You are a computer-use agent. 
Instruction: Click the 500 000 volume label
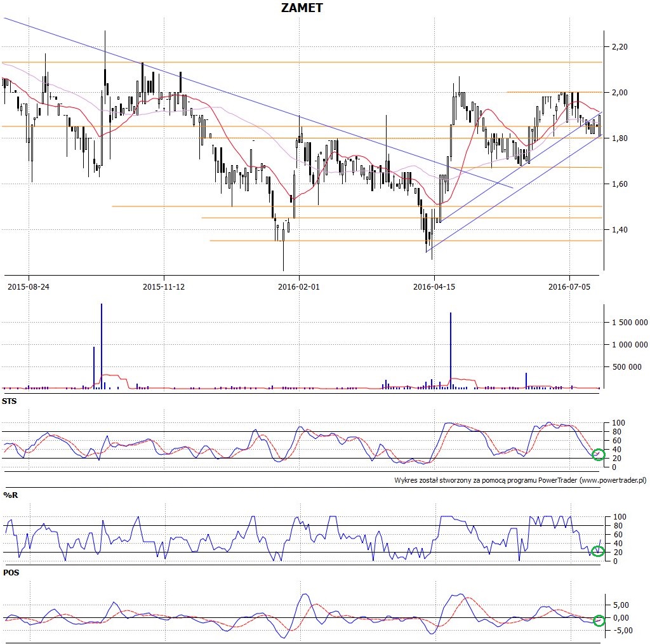tap(627, 366)
